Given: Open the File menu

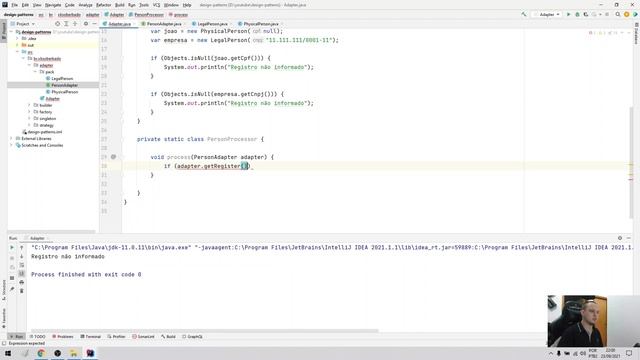Looking at the screenshot, I should [x=14, y=5].
